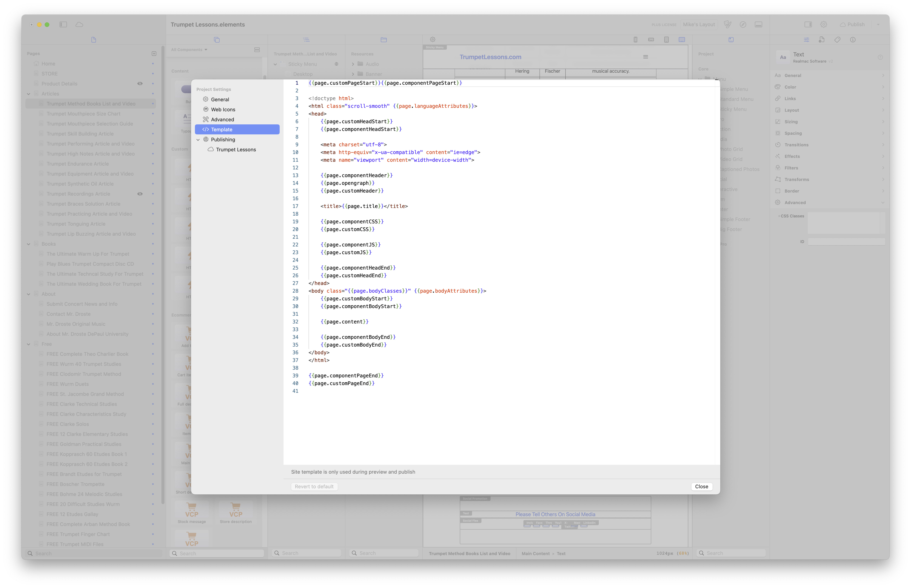911x588 pixels.
Task: Click the help question mark beside Text
Action: (880, 57)
